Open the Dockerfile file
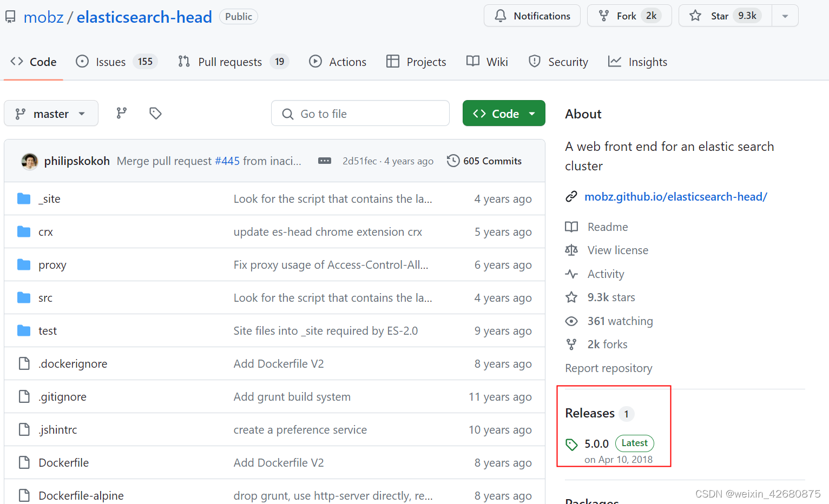The height and width of the screenshot is (504, 829). pos(64,463)
